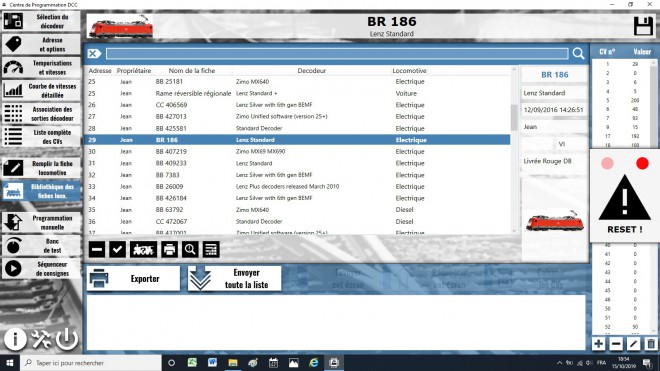660x371 pixels.
Task: Click Envoyer toute la liste button
Action: 234,278
